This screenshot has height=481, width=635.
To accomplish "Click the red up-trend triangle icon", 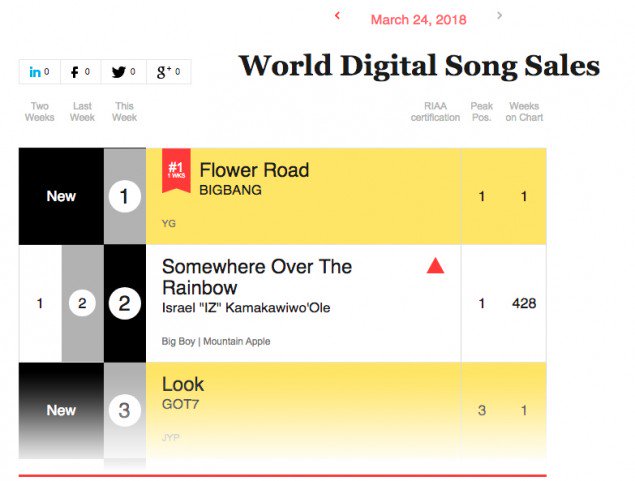I will [435, 266].
